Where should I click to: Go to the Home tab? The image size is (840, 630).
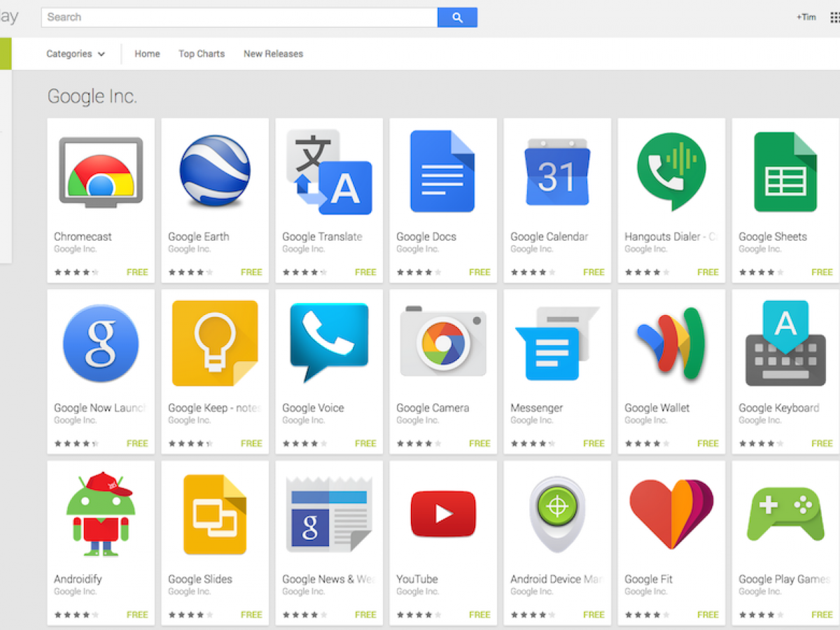pyautogui.click(x=147, y=54)
